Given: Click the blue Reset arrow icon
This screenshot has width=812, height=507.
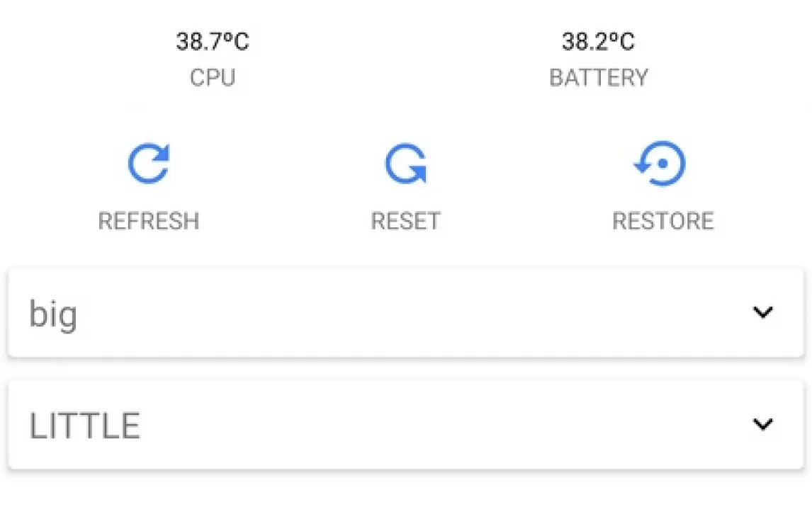Looking at the screenshot, I should point(405,164).
